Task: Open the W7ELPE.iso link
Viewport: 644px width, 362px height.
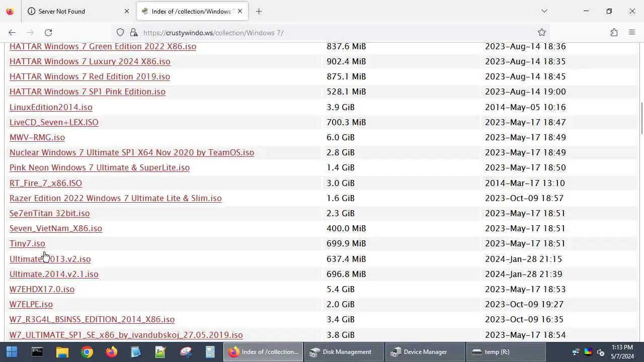Action: (x=31, y=304)
